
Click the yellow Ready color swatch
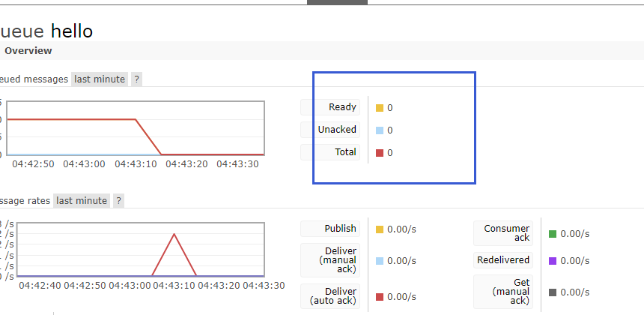point(380,108)
